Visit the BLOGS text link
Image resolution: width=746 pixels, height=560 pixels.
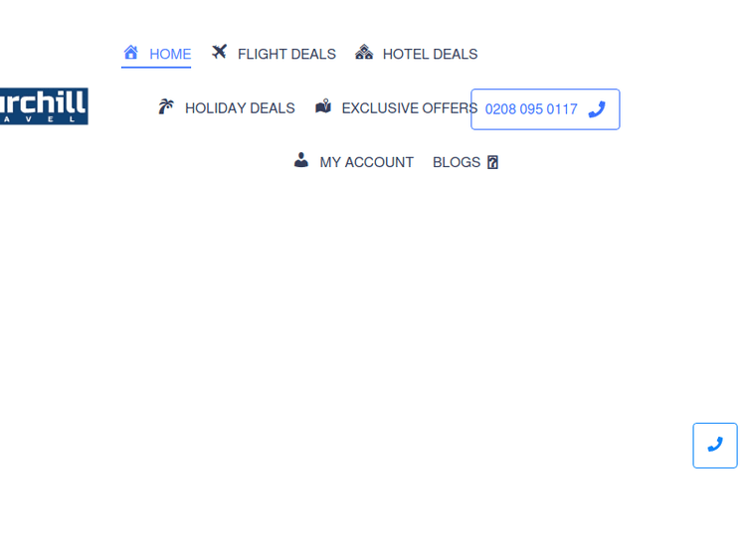click(x=457, y=162)
